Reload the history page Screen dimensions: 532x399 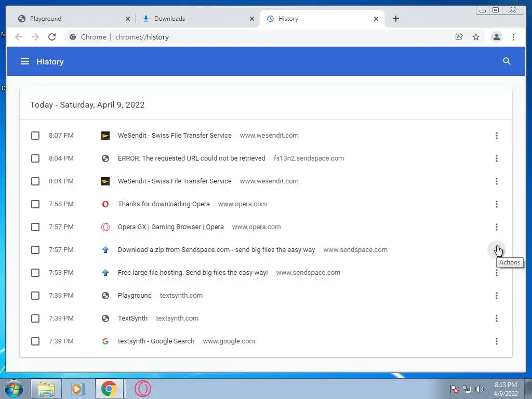pos(52,37)
